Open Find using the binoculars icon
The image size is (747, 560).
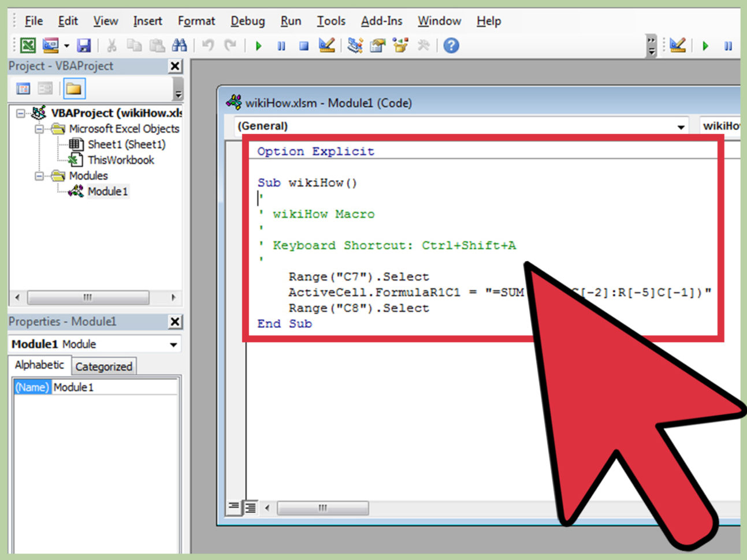[x=180, y=45]
